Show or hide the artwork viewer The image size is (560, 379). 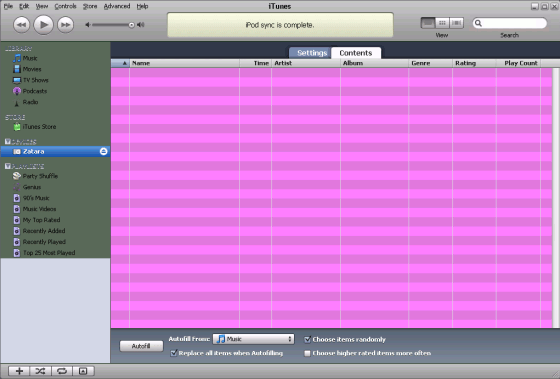[83, 371]
